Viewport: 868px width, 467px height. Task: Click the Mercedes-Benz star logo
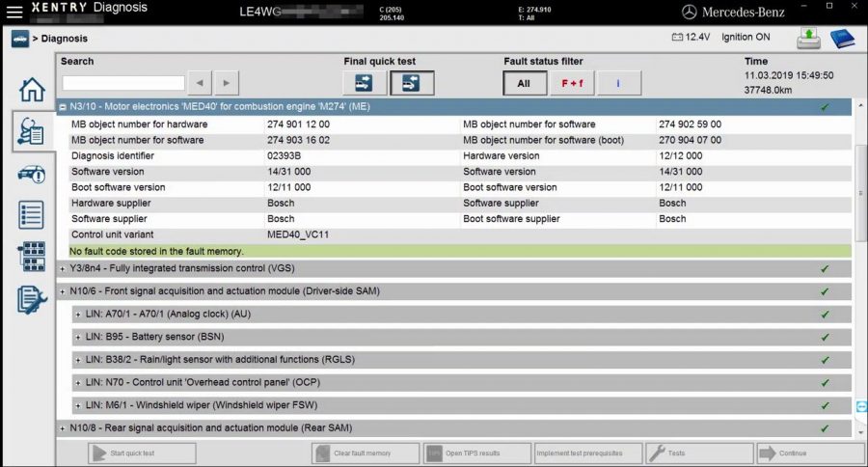(x=689, y=13)
